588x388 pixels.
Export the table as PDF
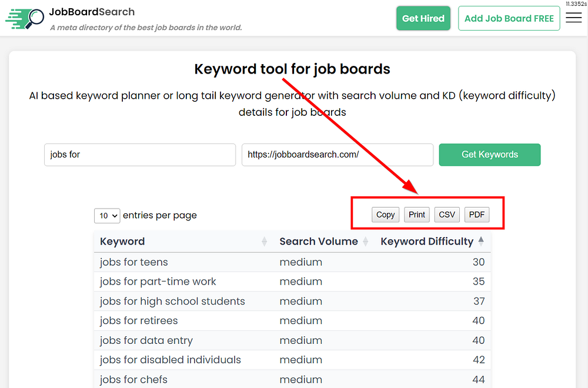tap(477, 215)
